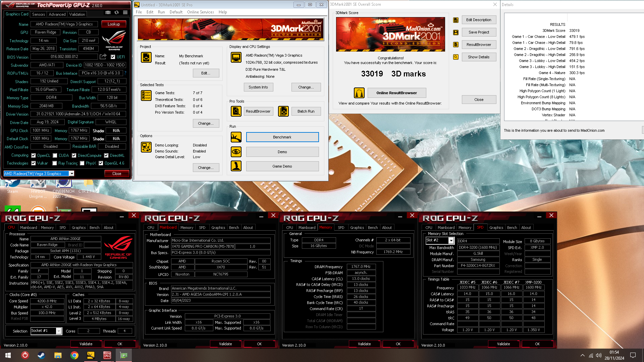
Task: Open File Explorer from the taskbar
Action: point(58,355)
